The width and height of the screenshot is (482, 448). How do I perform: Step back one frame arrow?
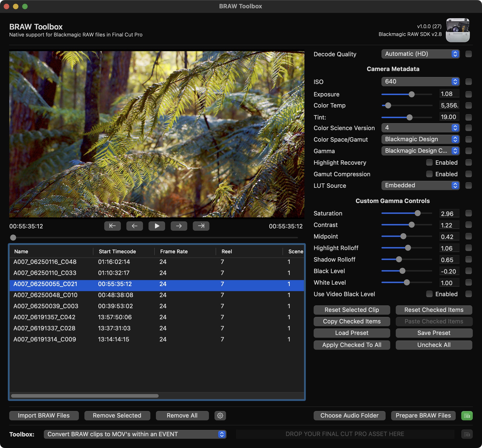pyautogui.click(x=134, y=226)
